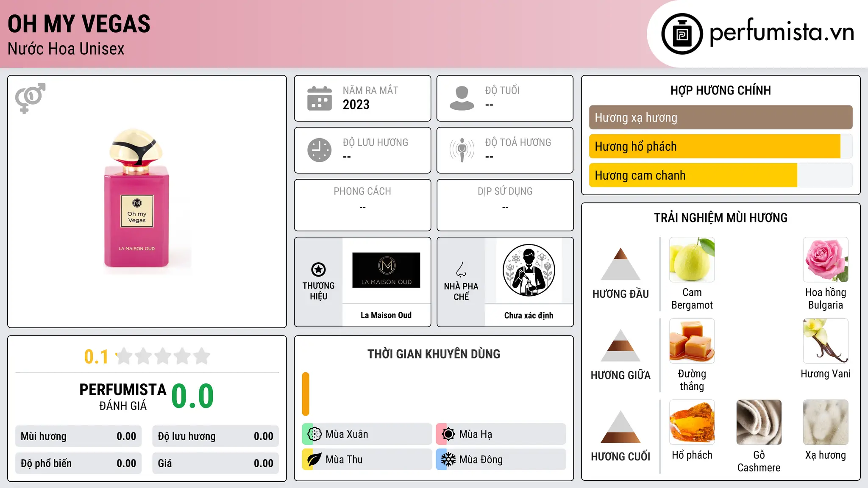The height and width of the screenshot is (488, 868).
Task: Click the 2023 launch year value
Action: pyautogui.click(x=356, y=105)
